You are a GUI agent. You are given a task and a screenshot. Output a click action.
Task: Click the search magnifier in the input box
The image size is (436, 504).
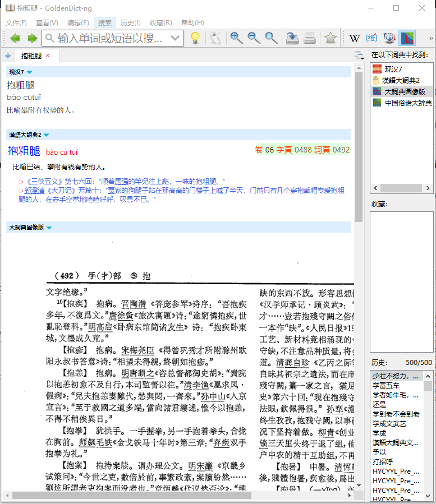pyautogui.click(x=49, y=38)
